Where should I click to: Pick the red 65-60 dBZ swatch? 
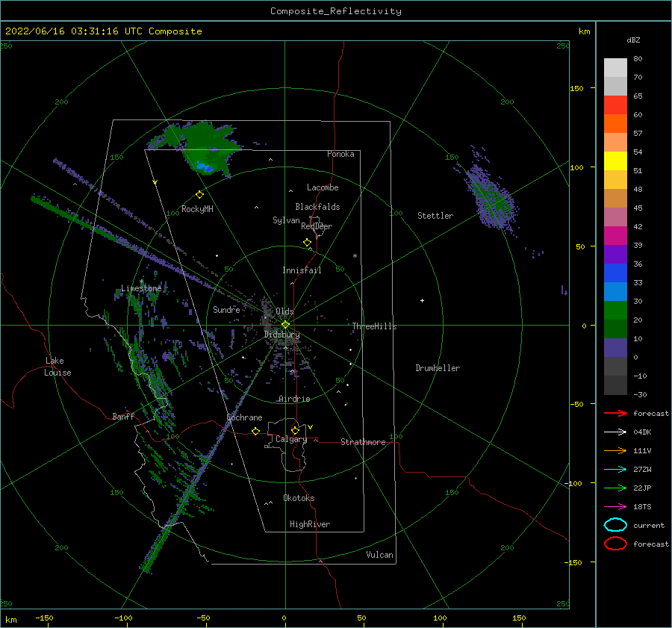[615, 105]
